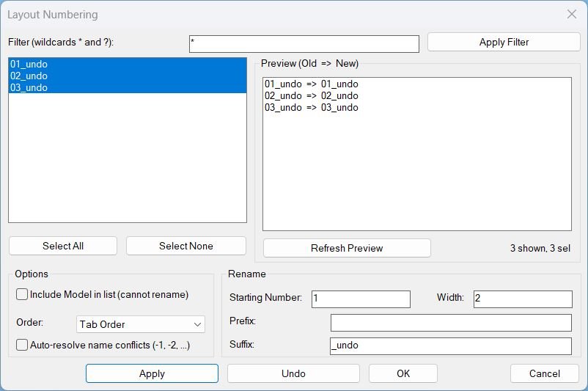Open the Order dropdown showing Tab Order

coord(140,324)
